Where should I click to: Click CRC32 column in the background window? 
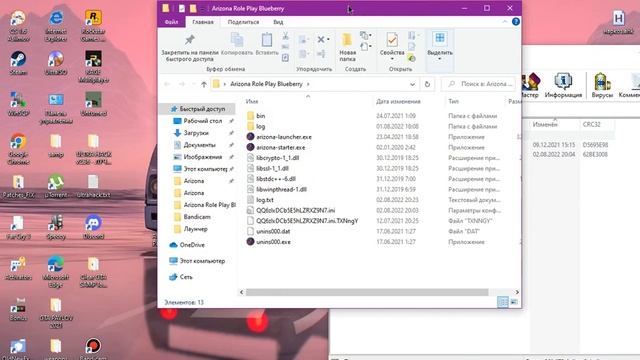click(x=591, y=124)
